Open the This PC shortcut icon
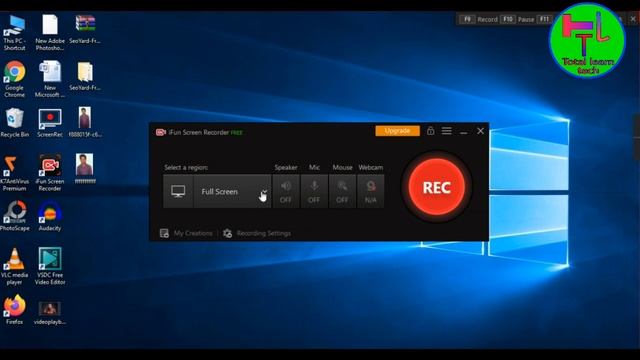 coord(14,33)
